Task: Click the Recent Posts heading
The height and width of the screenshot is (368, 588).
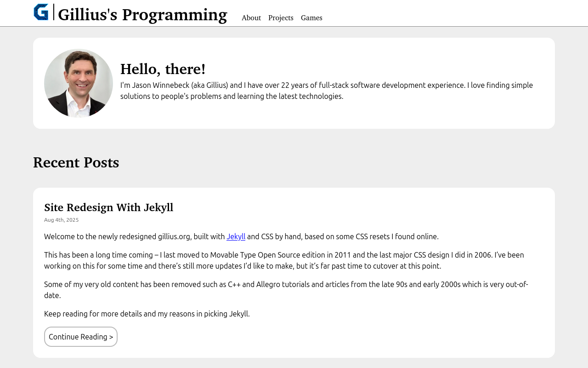Action: pyautogui.click(x=76, y=162)
